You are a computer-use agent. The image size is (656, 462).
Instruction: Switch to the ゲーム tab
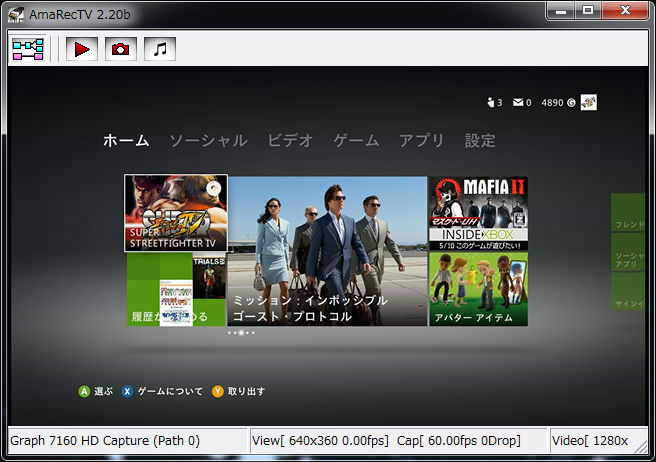pyautogui.click(x=356, y=140)
